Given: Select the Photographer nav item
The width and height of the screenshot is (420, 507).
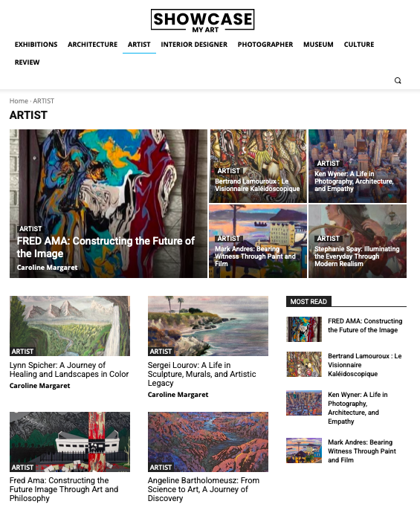Looking at the screenshot, I should (x=265, y=45).
